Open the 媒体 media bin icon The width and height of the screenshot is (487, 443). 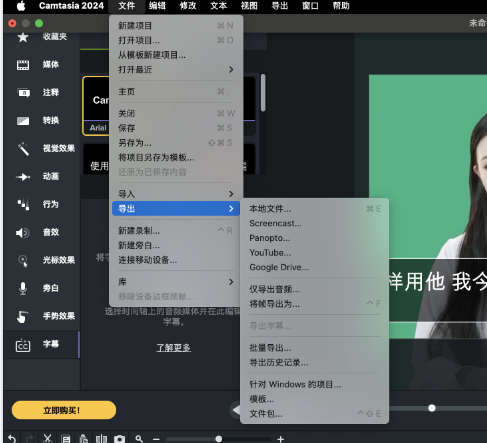(23, 65)
